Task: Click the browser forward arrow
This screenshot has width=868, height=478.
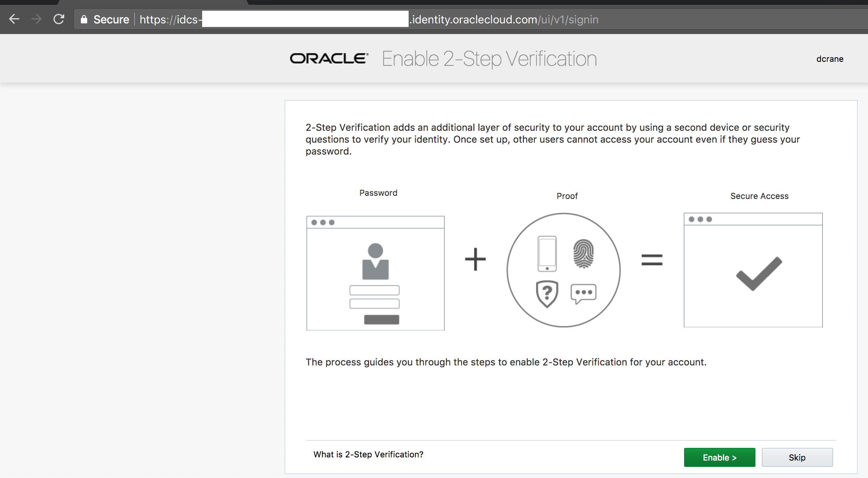Action: click(36, 19)
